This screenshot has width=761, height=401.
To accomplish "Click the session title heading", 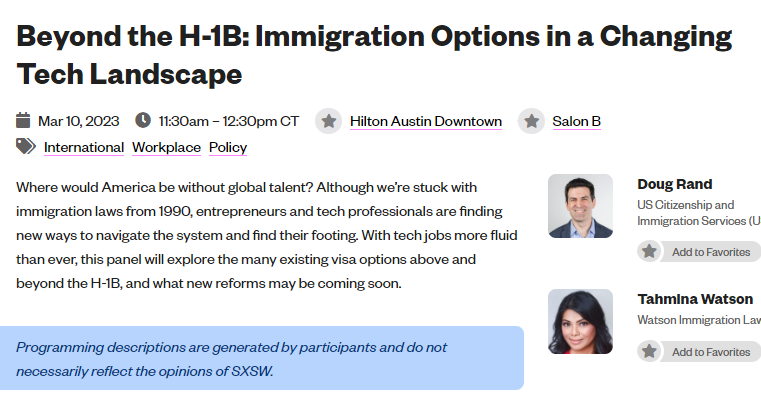I will tap(374, 55).
